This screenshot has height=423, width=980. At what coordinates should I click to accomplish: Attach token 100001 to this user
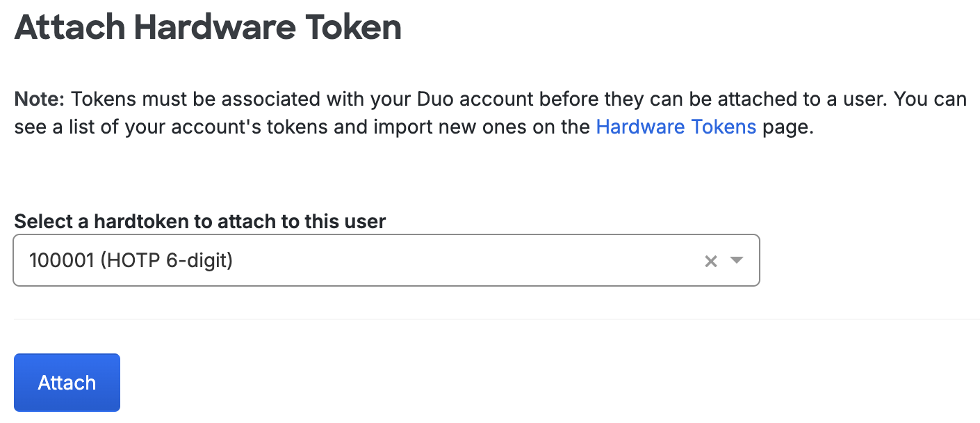coord(67,382)
